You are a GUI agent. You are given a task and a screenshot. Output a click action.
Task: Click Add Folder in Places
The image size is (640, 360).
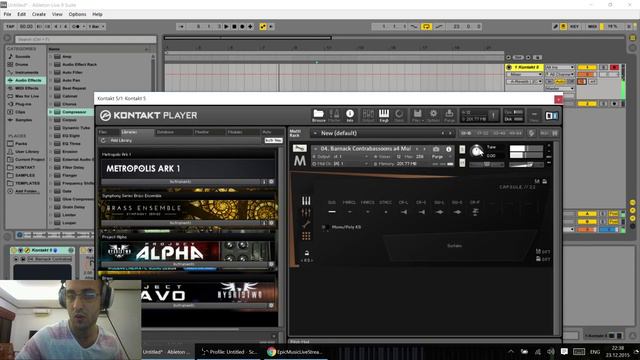click(x=26, y=191)
